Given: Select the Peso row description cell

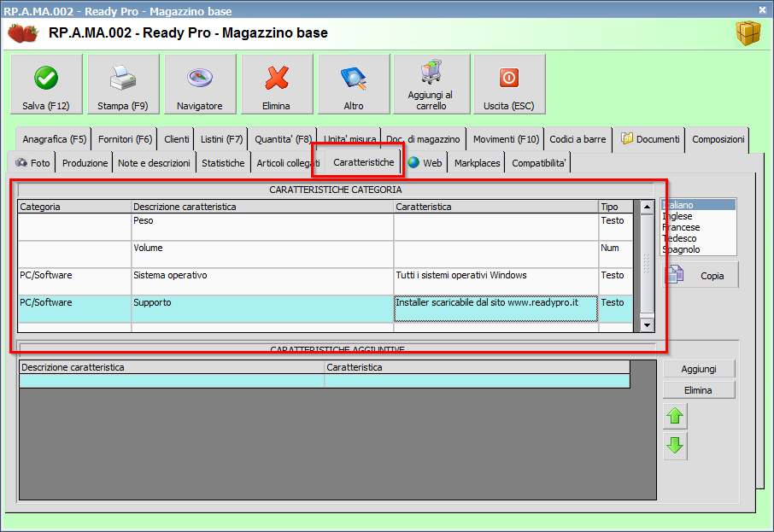Looking at the screenshot, I should point(262,227).
